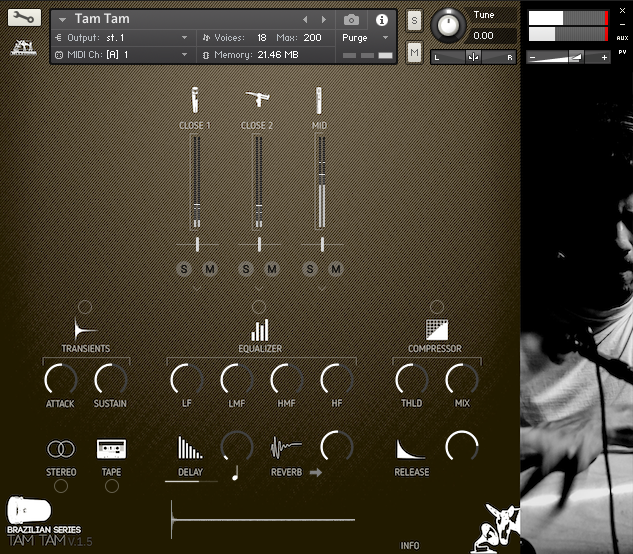
Task: Solo the Close 1 microphone channel
Action: click(x=184, y=268)
